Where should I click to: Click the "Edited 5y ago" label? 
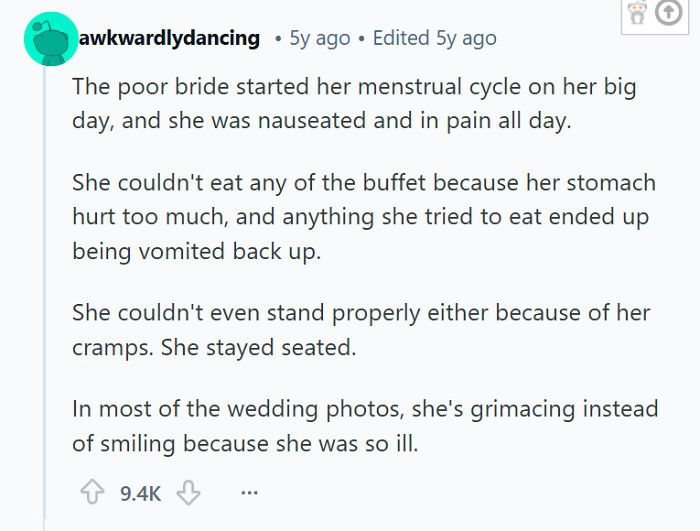click(x=434, y=39)
